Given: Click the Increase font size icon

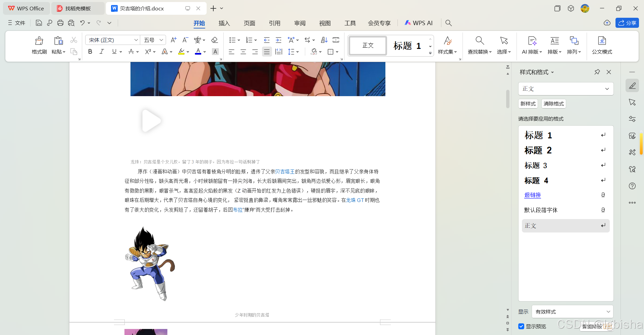Looking at the screenshot, I should coord(173,40).
